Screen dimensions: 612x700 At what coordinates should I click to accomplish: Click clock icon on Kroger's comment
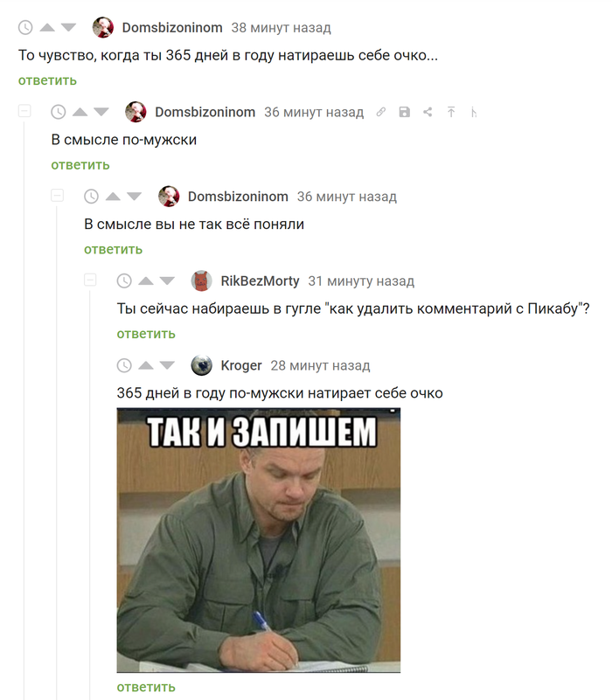124,365
